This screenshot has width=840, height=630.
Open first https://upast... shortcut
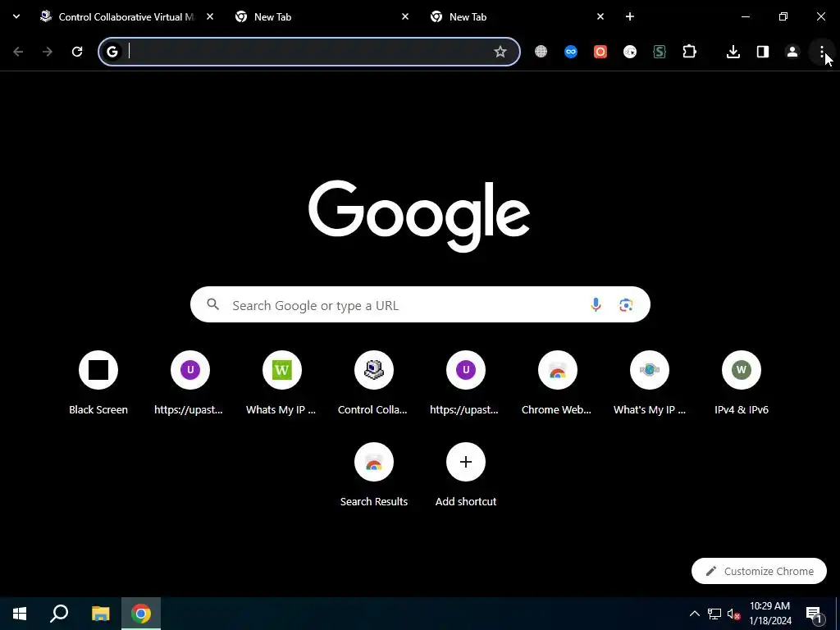(x=190, y=383)
